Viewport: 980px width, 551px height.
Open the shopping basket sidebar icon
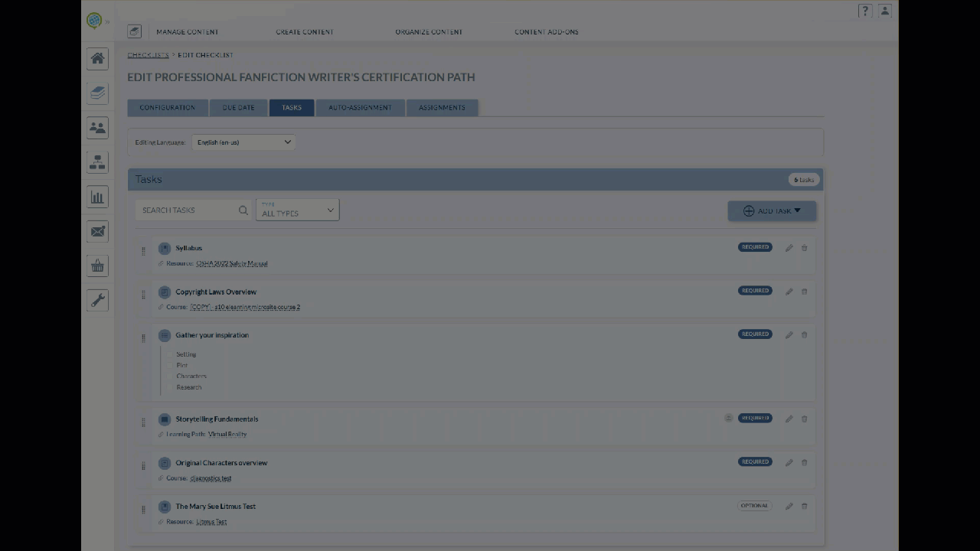pos(97,266)
